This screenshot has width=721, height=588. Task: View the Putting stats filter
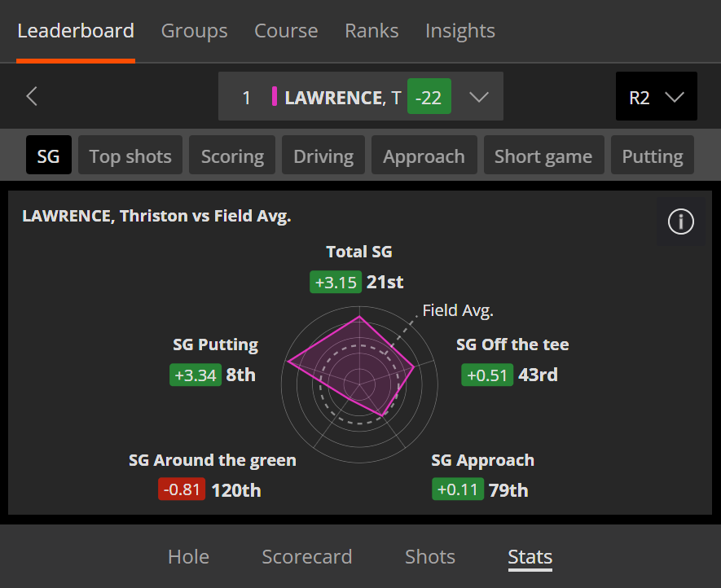[653, 156]
